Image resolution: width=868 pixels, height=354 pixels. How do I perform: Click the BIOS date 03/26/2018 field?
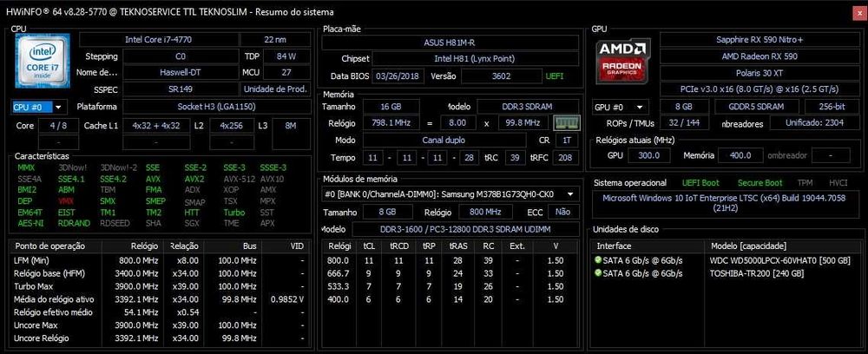(x=398, y=75)
